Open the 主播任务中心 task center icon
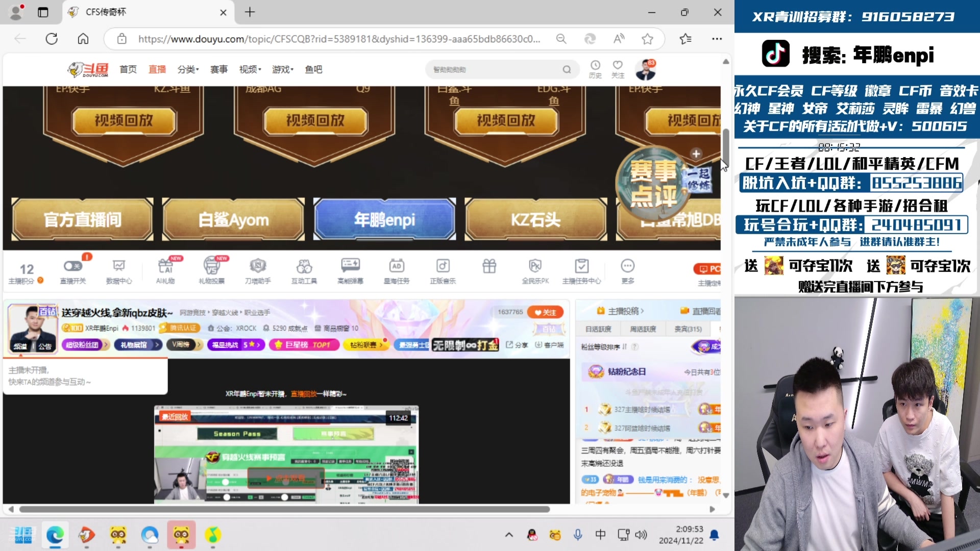Image resolution: width=980 pixels, height=551 pixels. coord(581,271)
